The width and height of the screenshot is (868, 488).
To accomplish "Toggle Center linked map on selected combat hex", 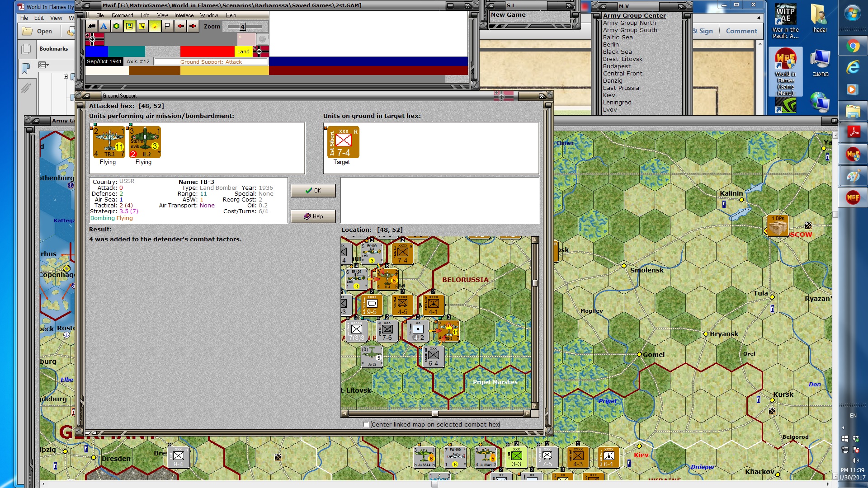I will [366, 425].
